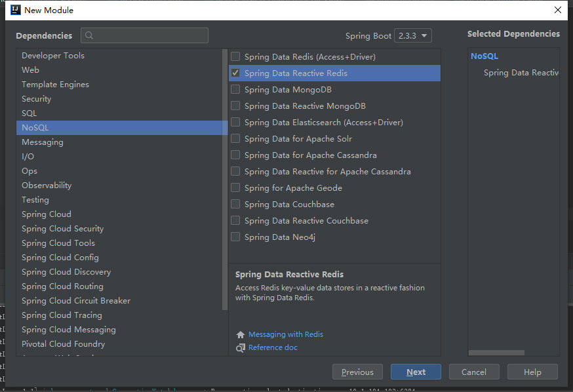
Task: Choose Spring Cloud Circuit Breaker category
Action: [x=119, y=301]
